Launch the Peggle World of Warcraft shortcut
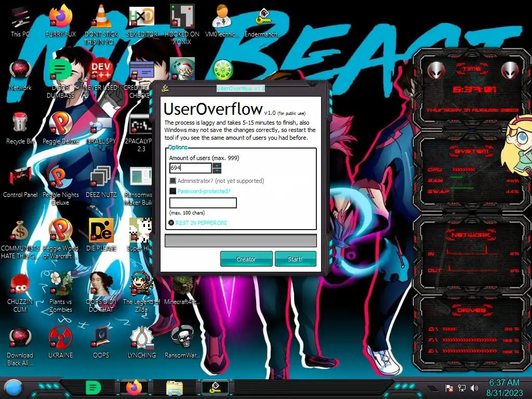This screenshot has width=532, height=399. pyautogui.click(x=60, y=239)
